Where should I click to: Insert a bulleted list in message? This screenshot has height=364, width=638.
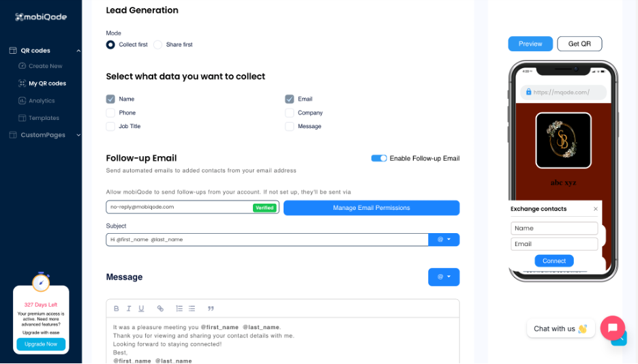(x=192, y=309)
